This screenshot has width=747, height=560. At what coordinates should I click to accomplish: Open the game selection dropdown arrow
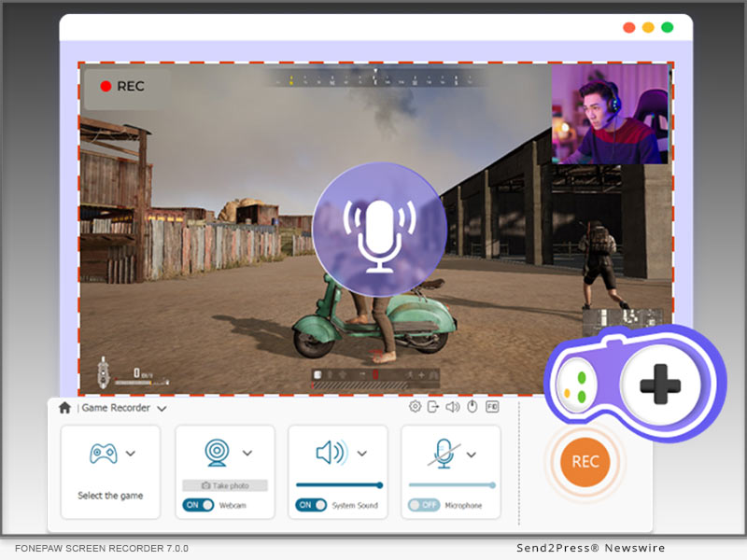click(131, 454)
